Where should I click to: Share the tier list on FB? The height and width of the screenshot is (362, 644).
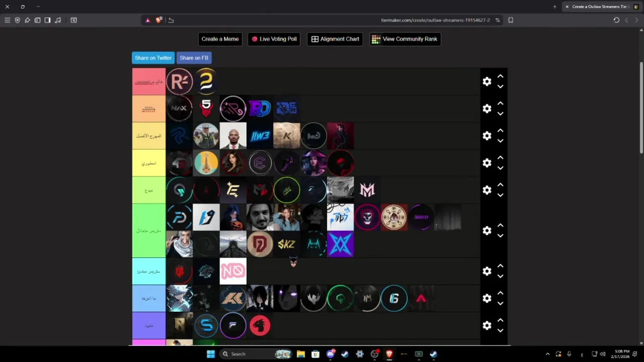(194, 58)
